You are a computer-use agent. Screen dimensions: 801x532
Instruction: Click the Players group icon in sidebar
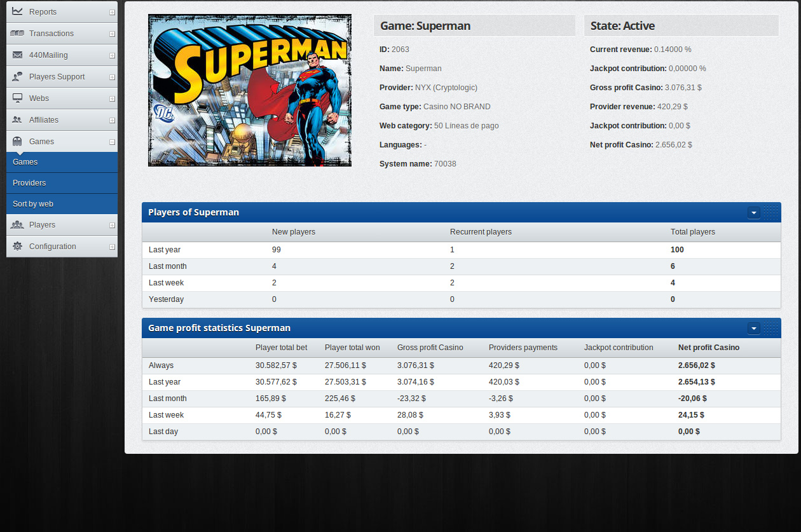click(17, 224)
